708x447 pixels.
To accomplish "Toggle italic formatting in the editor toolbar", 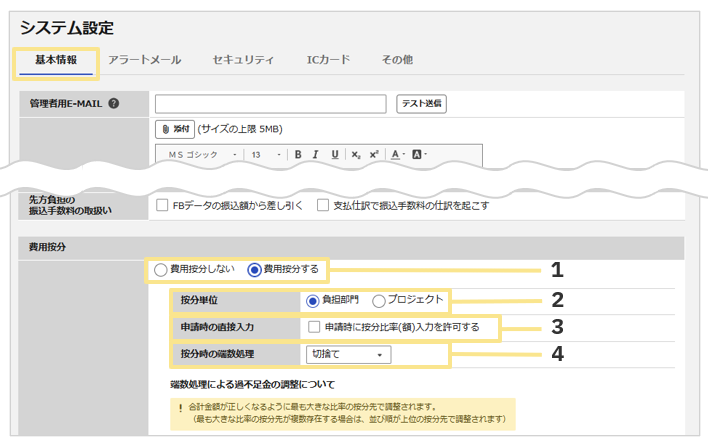I will pyautogui.click(x=316, y=154).
